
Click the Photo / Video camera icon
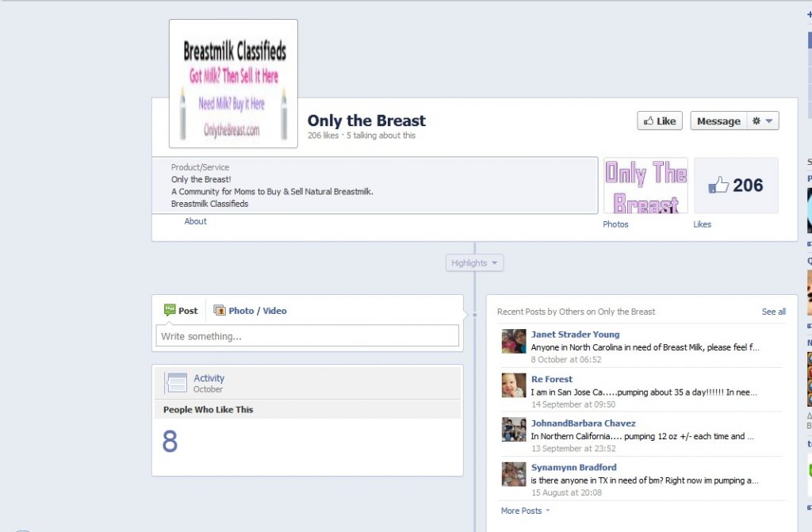[x=220, y=310]
